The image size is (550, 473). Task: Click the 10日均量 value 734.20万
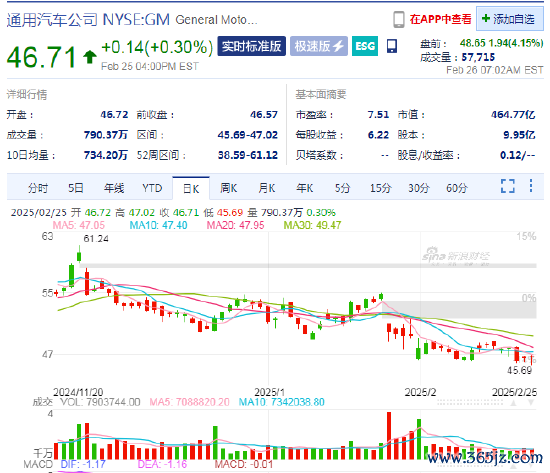tap(106, 155)
